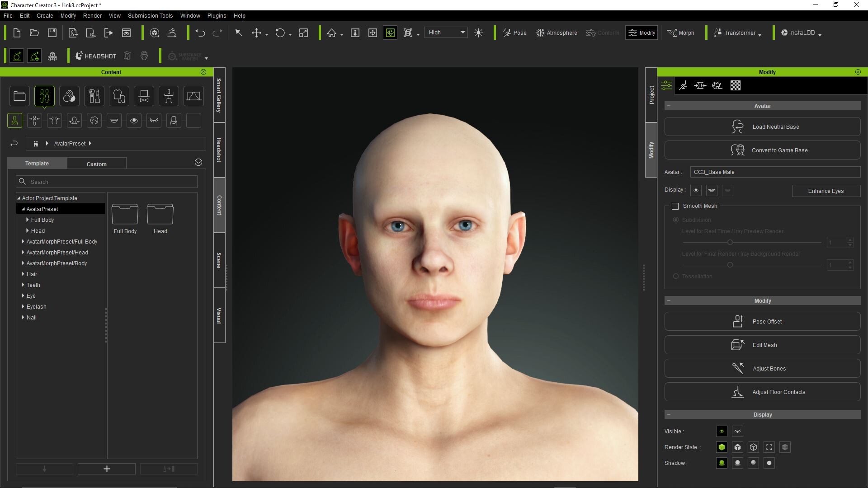Open the Project folder icon in Content
868x488 pixels.
click(x=19, y=96)
